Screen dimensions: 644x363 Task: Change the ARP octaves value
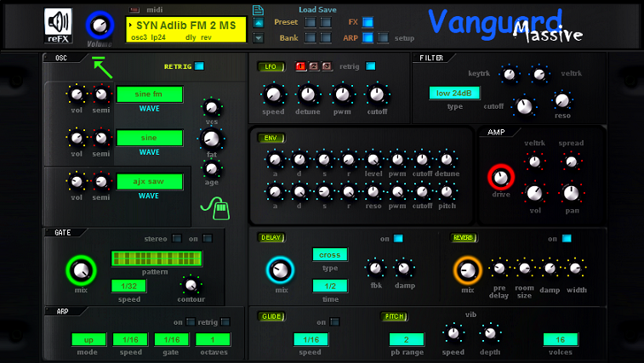tap(213, 339)
